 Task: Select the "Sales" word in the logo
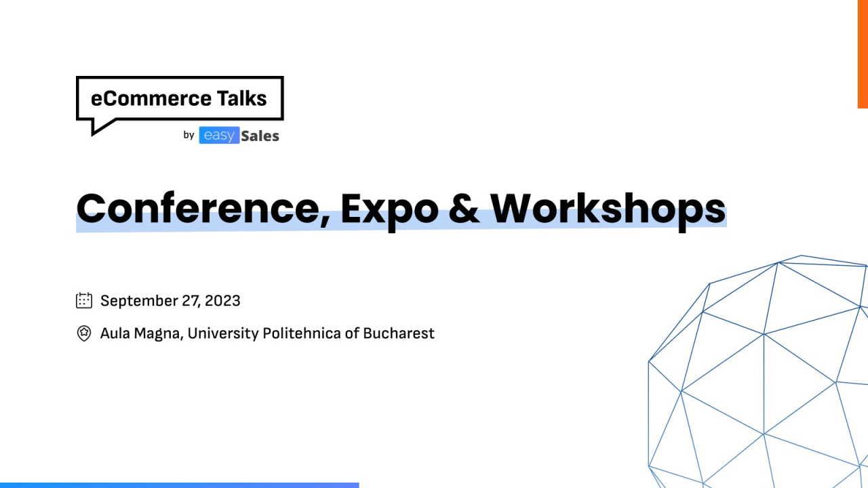click(x=260, y=136)
